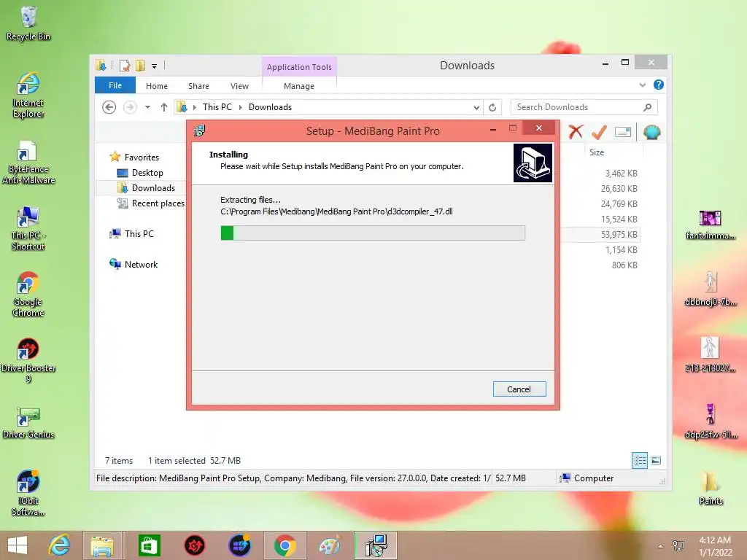Open Recycle Bin on desktop

point(28,24)
